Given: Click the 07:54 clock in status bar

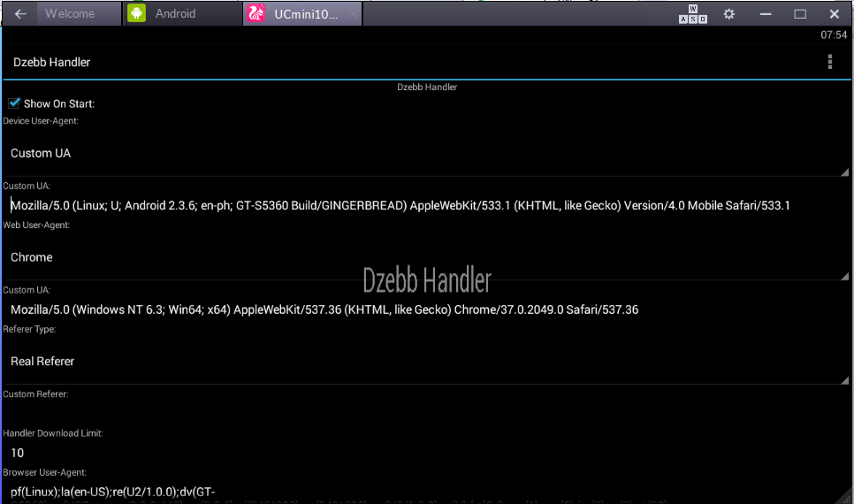Looking at the screenshot, I should click(x=834, y=34).
